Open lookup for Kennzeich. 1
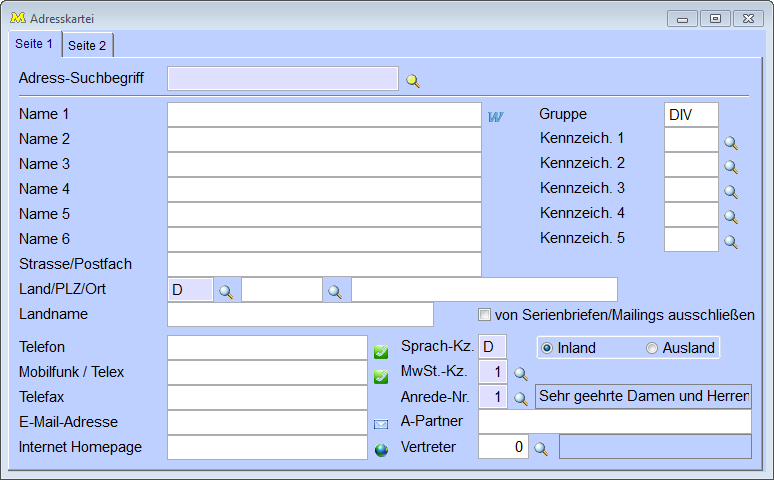The image size is (774, 480). [731, 143]
